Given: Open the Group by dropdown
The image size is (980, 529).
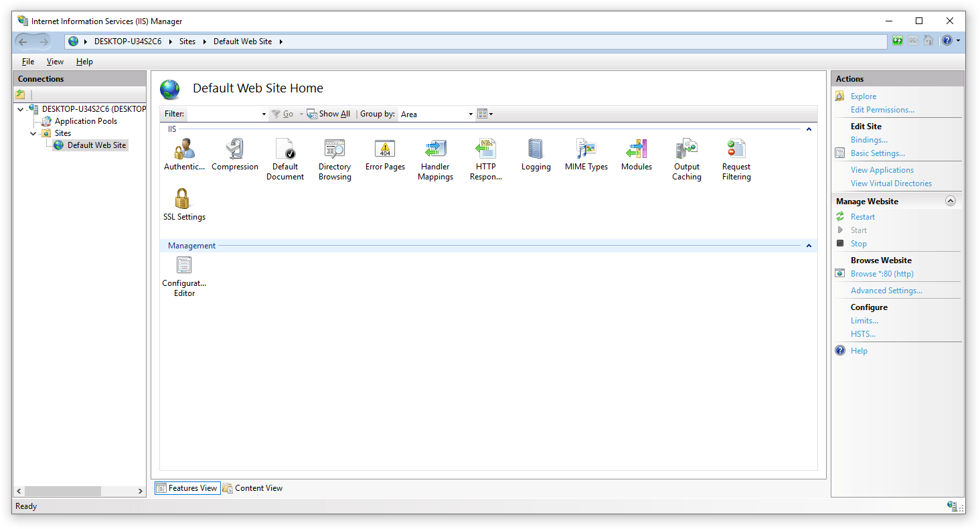Looking at the screenshot, I should pos(471,115).
